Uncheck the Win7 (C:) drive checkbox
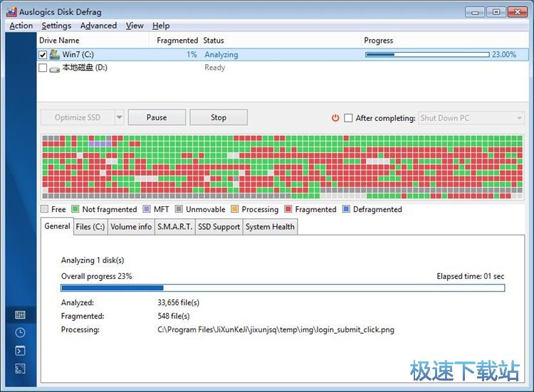Viewport: 534px width, 392px height. click(43, 55)
